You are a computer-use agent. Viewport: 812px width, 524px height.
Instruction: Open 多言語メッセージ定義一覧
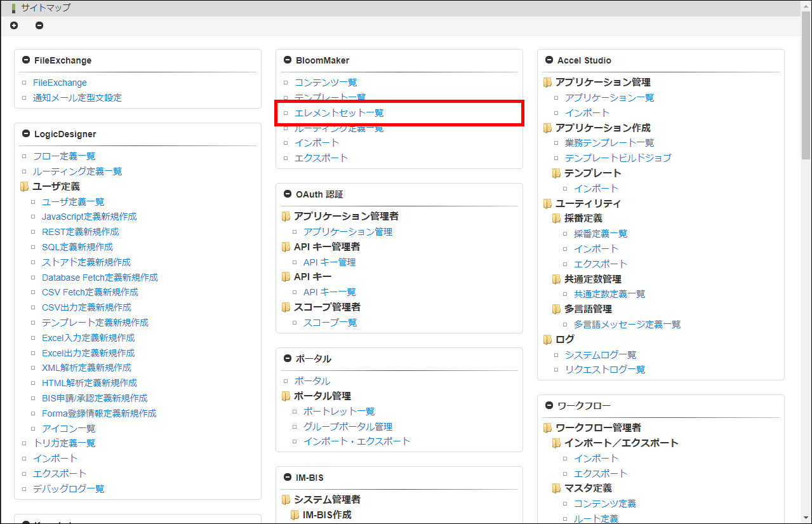(x=627, y=325)
